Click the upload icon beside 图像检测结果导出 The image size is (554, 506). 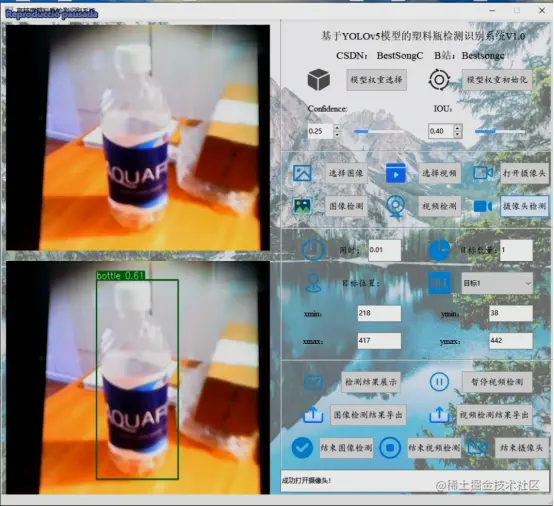[x=313, y=415]
